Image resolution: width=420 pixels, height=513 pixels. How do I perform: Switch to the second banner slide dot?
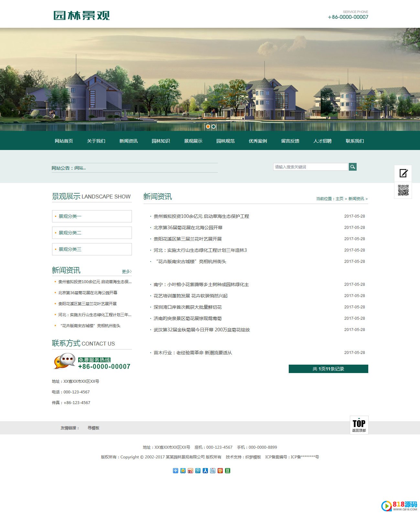[x=213, y=126]
